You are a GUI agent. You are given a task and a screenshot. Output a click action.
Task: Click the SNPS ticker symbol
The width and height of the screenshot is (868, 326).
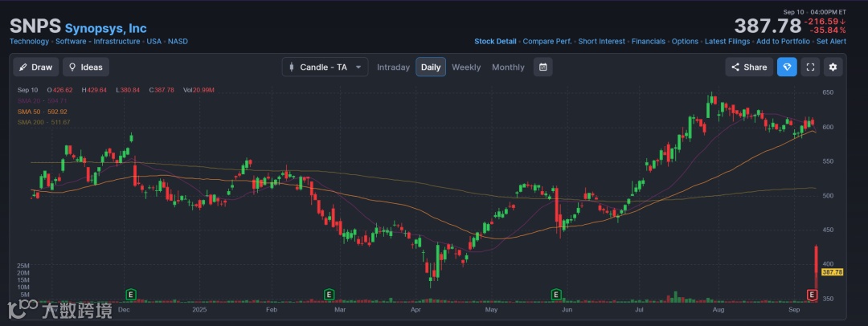[x=35, y=26]
